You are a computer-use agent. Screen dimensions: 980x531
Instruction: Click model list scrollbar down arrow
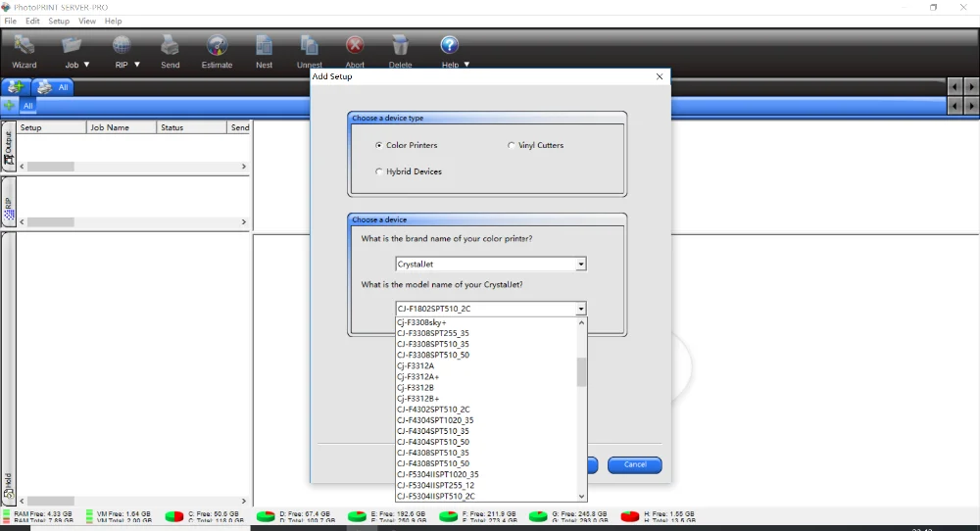point(582,496)
